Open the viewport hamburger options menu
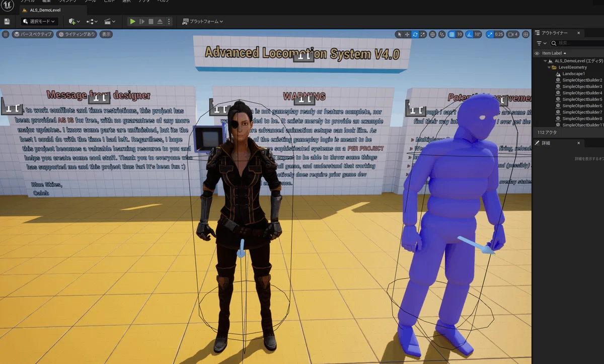The width and height of the screenshot is (604, 364). [6, 34]
